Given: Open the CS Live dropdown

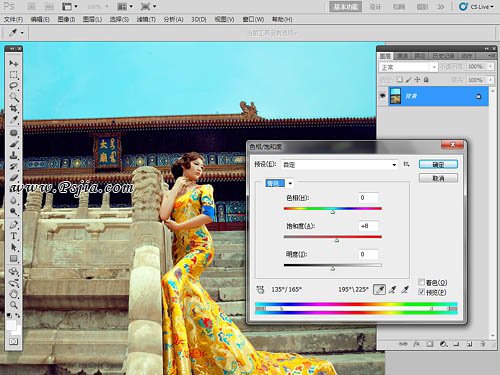Looking at the screenshot, I should click(476, 6).
